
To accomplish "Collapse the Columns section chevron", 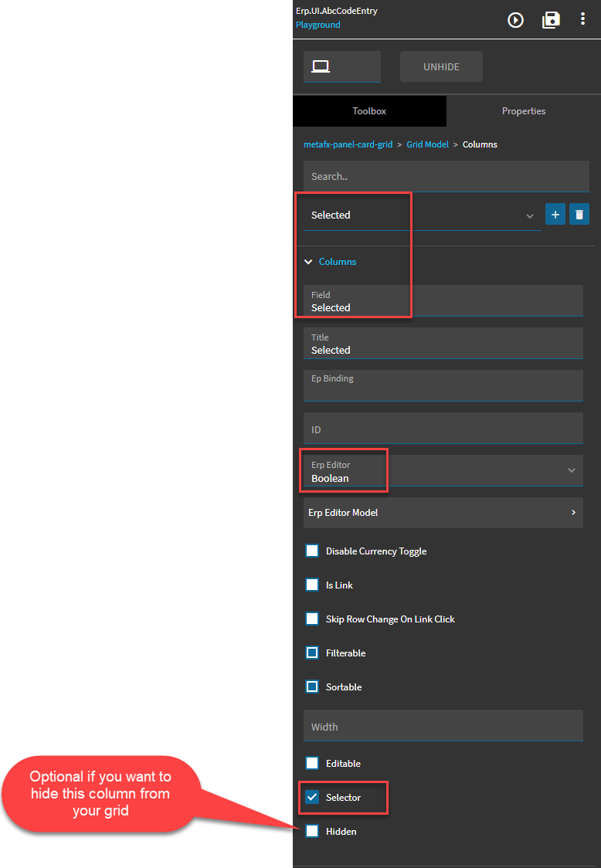I will 308,262.
